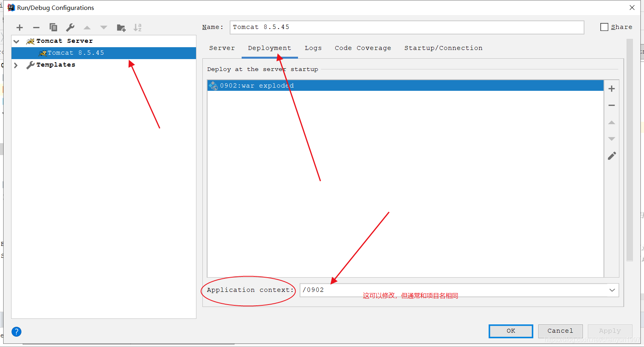Click the Cancel button
Viewport: 644px width, 347px height.
(x=560, y=331)
